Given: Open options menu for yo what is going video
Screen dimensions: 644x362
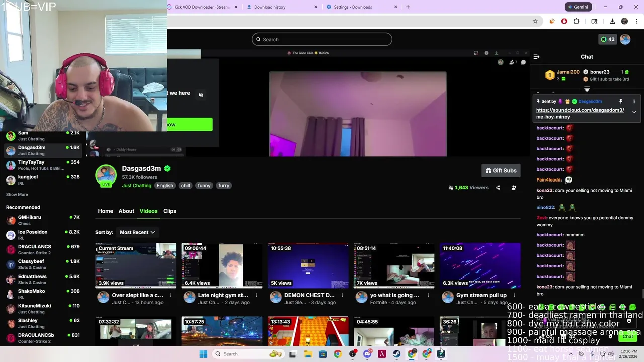Looking at the screenshot, I should 428,295.
